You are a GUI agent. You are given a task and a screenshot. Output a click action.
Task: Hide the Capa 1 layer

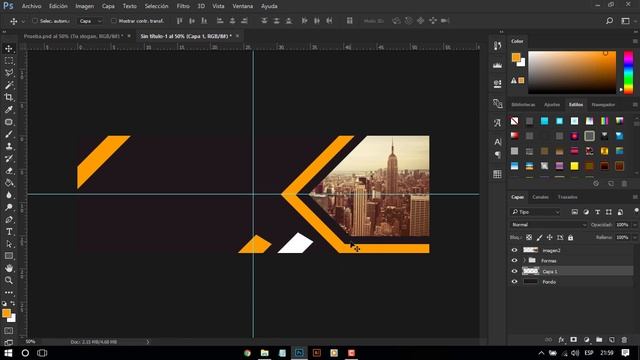coord(514,271)
